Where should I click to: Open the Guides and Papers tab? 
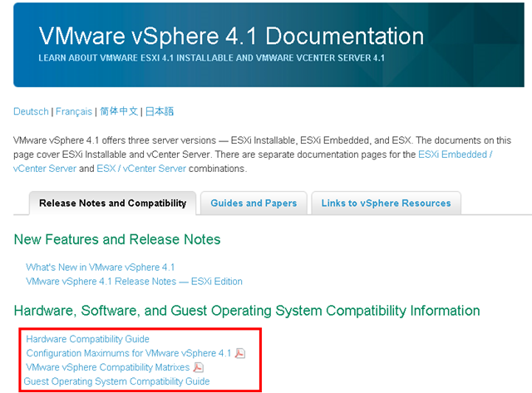tap(254, 203)
